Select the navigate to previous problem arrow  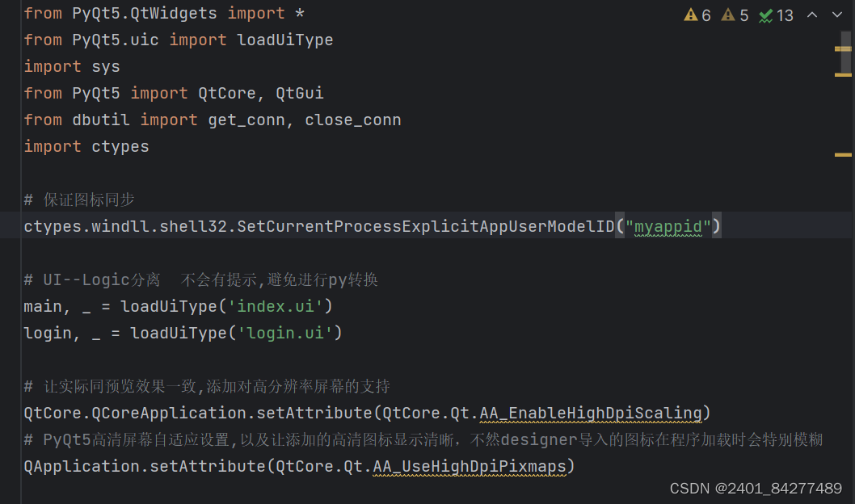(x=812, y=14)
